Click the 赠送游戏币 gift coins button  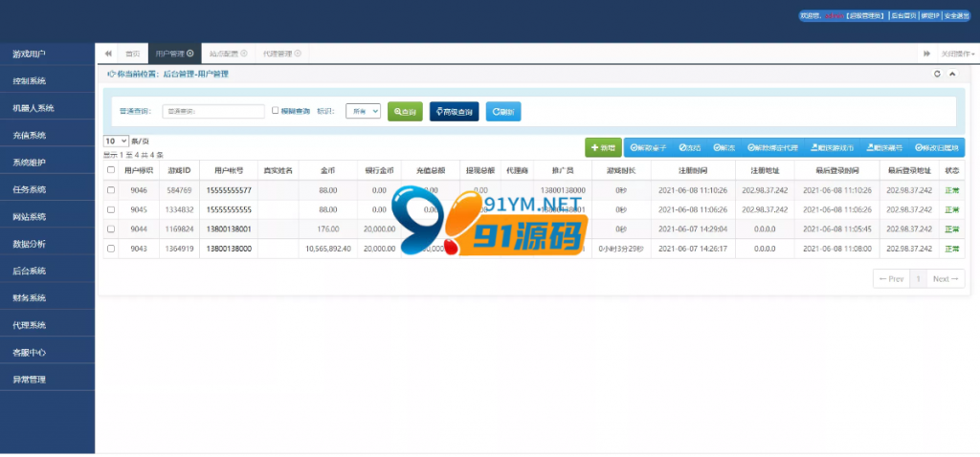[832, 148]
